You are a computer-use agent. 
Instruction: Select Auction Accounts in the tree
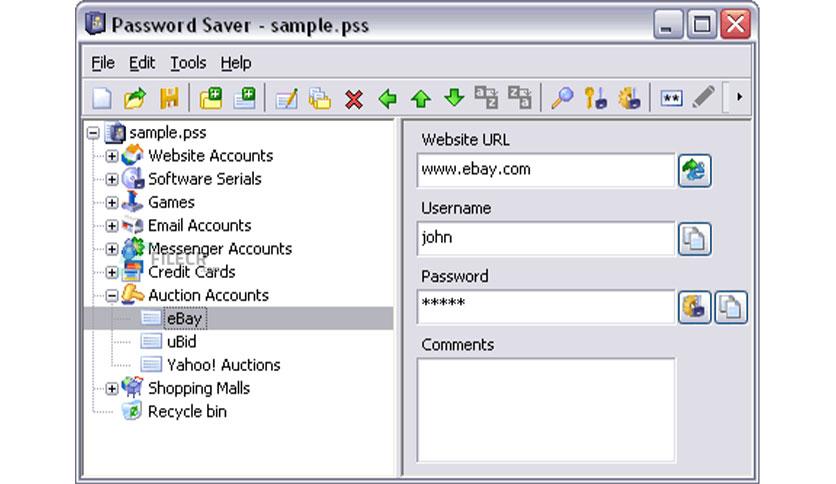tap(208, 295)
